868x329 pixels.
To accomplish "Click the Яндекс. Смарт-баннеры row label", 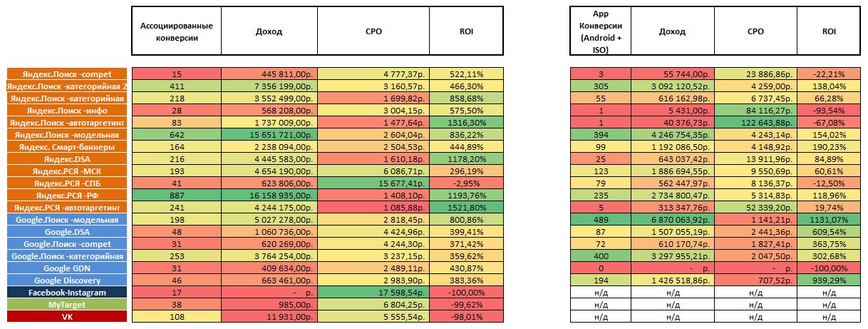I will [x=68, y=146].
